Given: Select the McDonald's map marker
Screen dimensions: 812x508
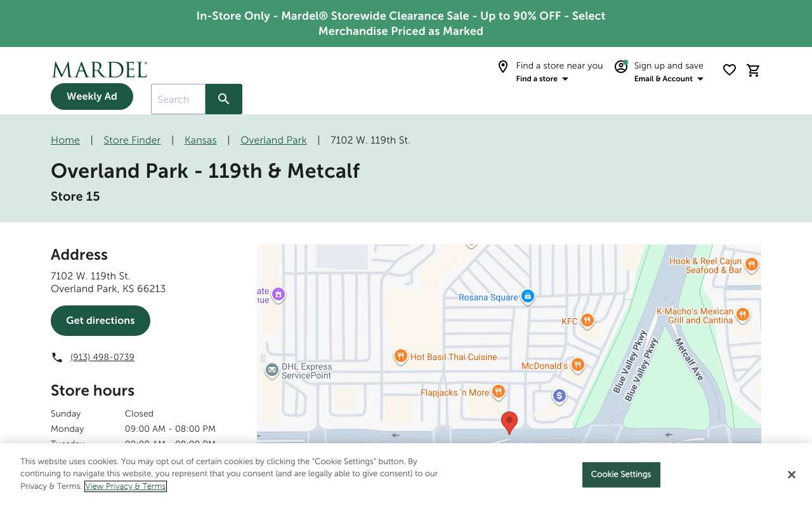Looking at the screenshot, I should point(577,365).
